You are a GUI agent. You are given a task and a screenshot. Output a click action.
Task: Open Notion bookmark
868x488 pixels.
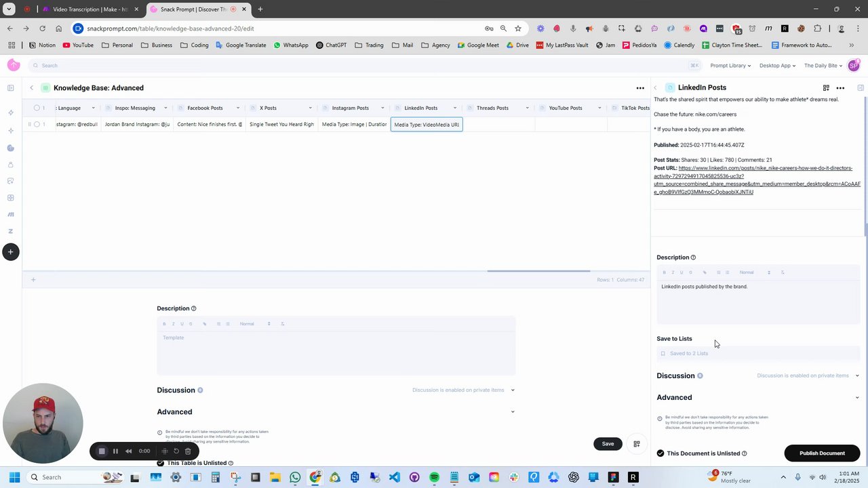click(42, 45)
